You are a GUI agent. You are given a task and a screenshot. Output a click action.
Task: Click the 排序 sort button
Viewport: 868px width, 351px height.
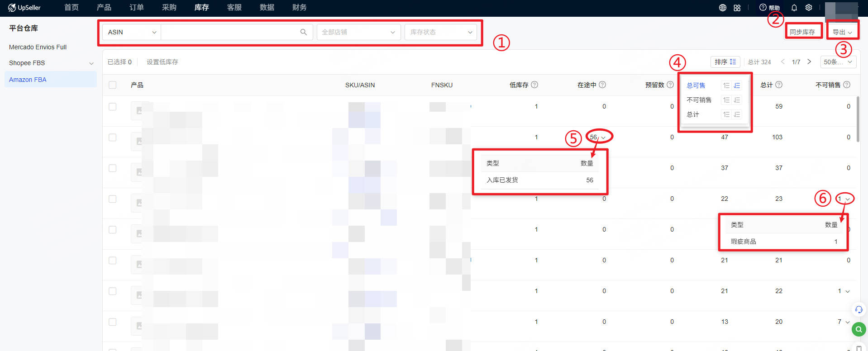pos(725,62)
